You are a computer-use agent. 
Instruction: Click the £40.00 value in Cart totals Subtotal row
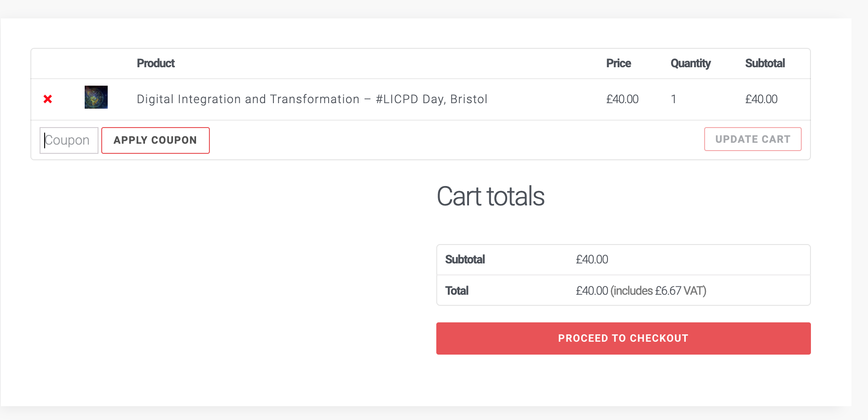click(x=592, y=260)
